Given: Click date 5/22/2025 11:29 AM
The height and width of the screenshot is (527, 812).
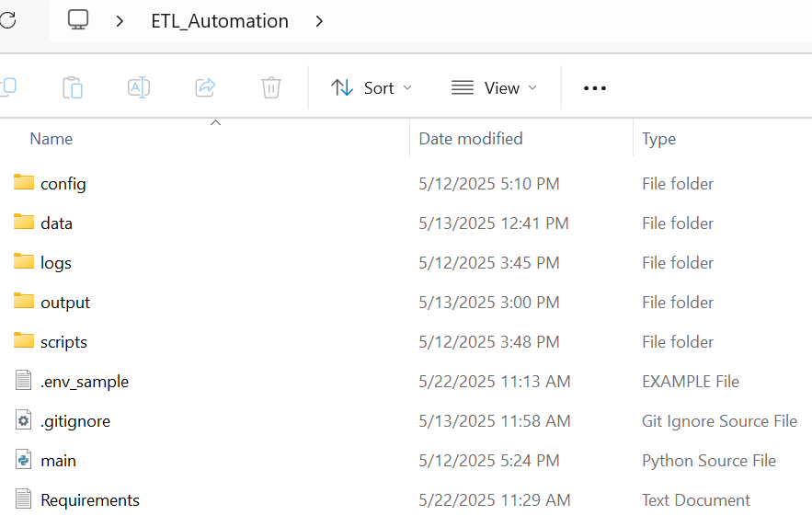Looking at the screenshot, I should (495, 500).
